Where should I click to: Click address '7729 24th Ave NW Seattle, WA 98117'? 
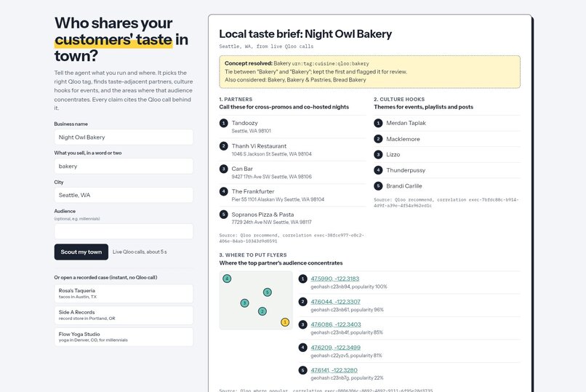coord(272,222)
